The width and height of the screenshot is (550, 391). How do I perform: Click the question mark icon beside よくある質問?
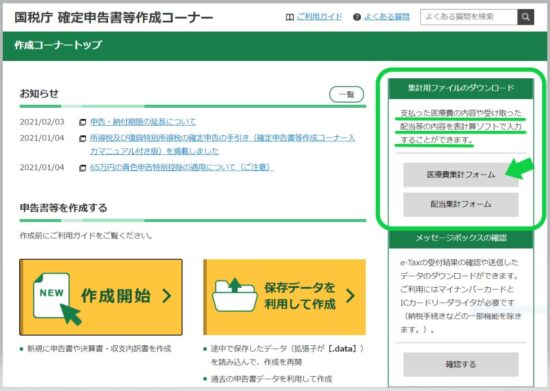point(357,17)
